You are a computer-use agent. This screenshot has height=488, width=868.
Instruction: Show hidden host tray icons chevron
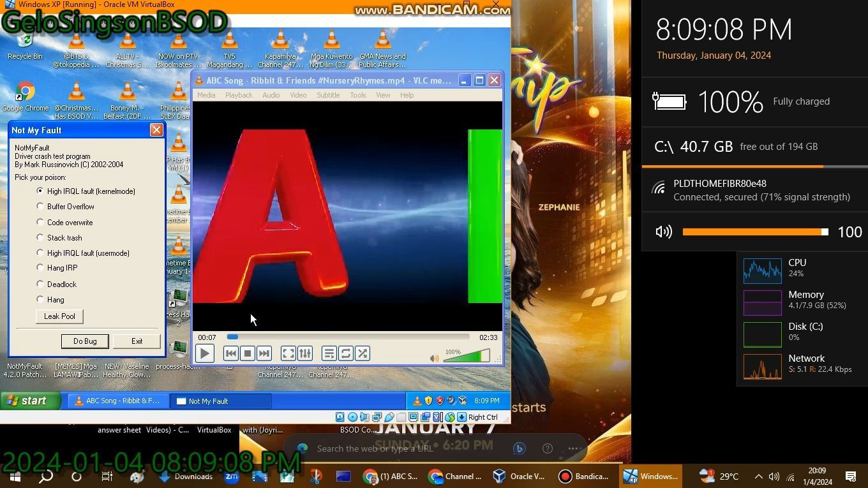pyautogui.click(x=758, y=477)
